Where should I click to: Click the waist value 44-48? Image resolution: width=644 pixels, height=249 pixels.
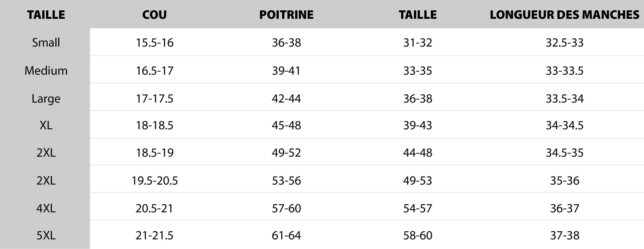pos(417,153)
